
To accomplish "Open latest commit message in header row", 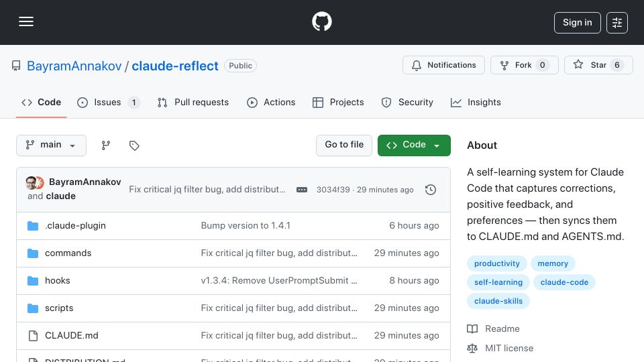I will pyautogui.click(x=207, y=189).
